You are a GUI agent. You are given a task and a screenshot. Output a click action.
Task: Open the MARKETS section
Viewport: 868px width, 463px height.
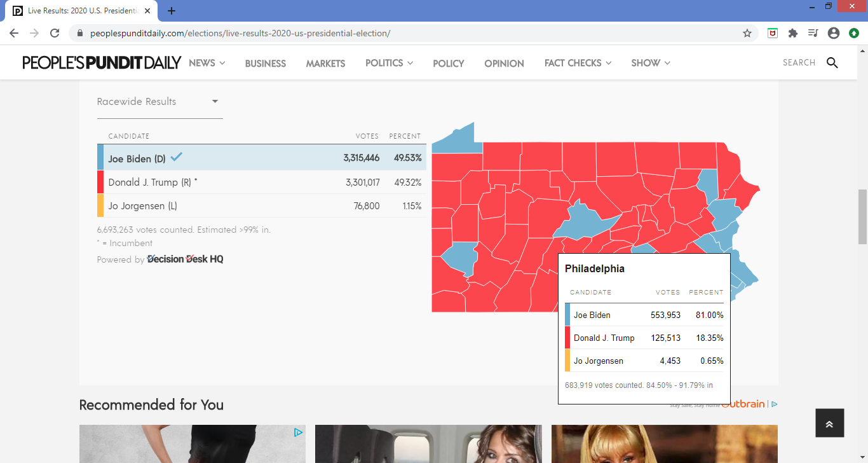point(325,63)
